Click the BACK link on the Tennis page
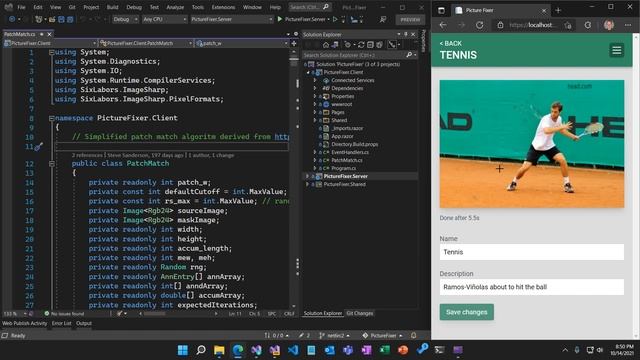Image resolution: width=640 pixels, height=360 pixels. pos(451,43)
